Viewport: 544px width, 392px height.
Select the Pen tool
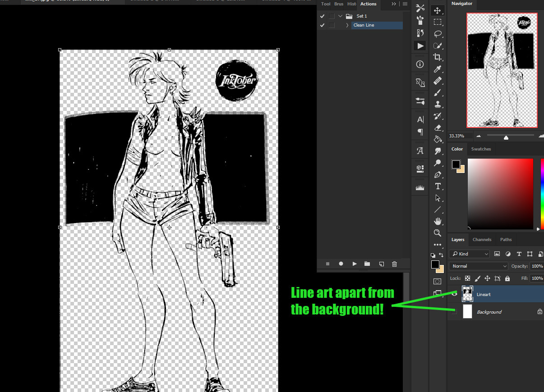(x=438, y=174)
